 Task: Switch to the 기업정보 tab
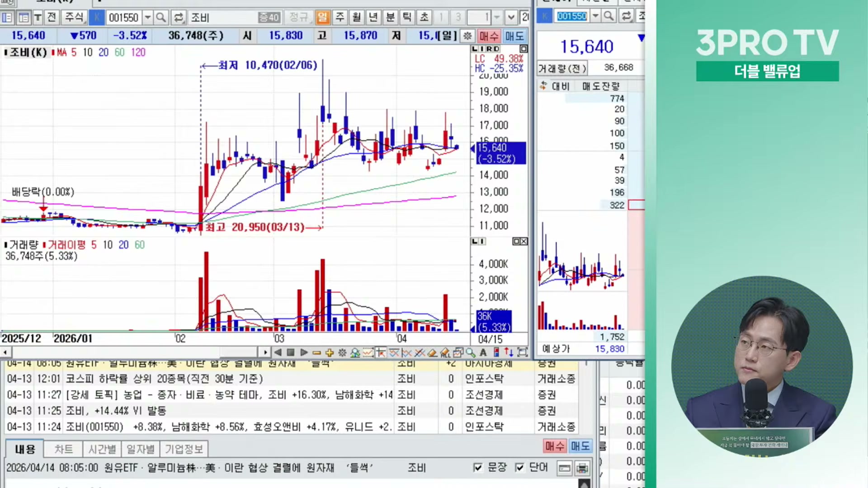coord(184,449)
